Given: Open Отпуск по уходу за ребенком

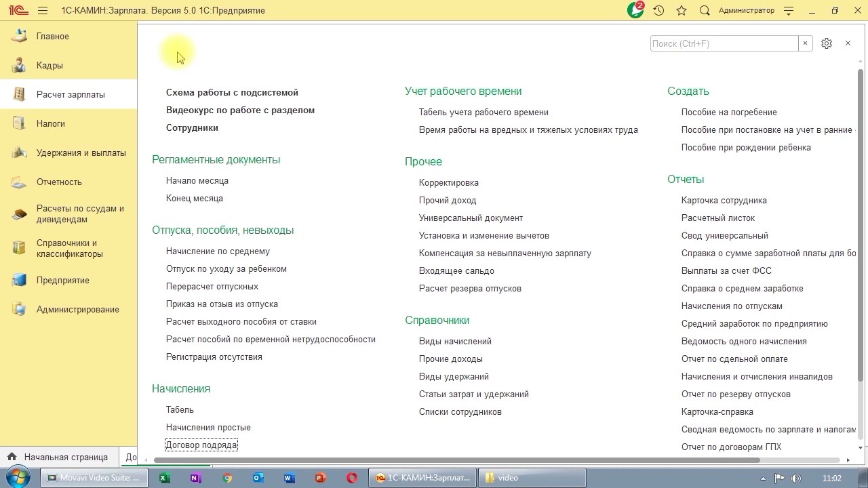Looking at the screenshot, I should point(226,268).
